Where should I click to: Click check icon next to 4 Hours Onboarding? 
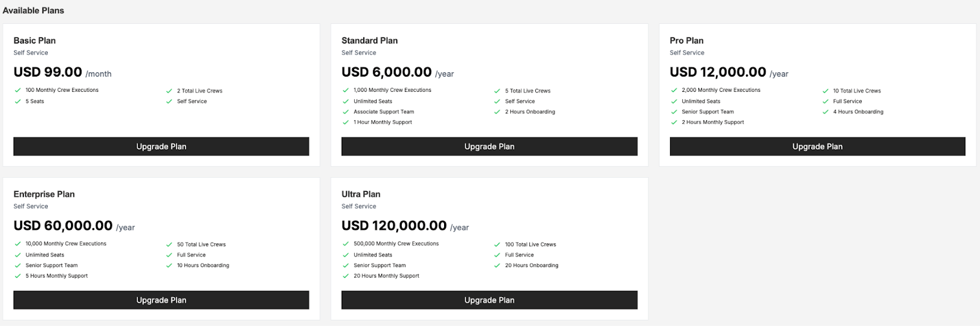click(x=825, y=112)
